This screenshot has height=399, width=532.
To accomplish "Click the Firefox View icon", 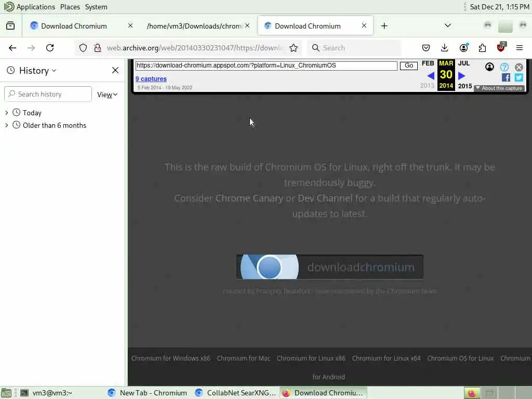I will [x=10, y=26].
